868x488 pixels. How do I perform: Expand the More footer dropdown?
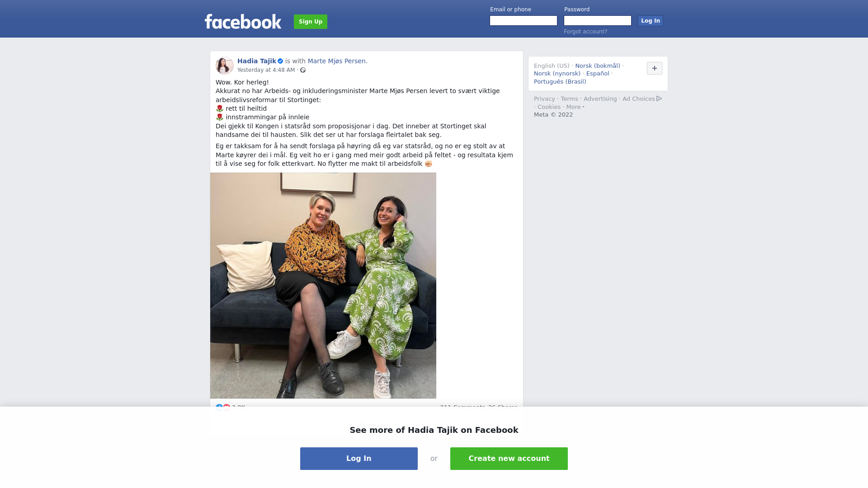point(576,107)
